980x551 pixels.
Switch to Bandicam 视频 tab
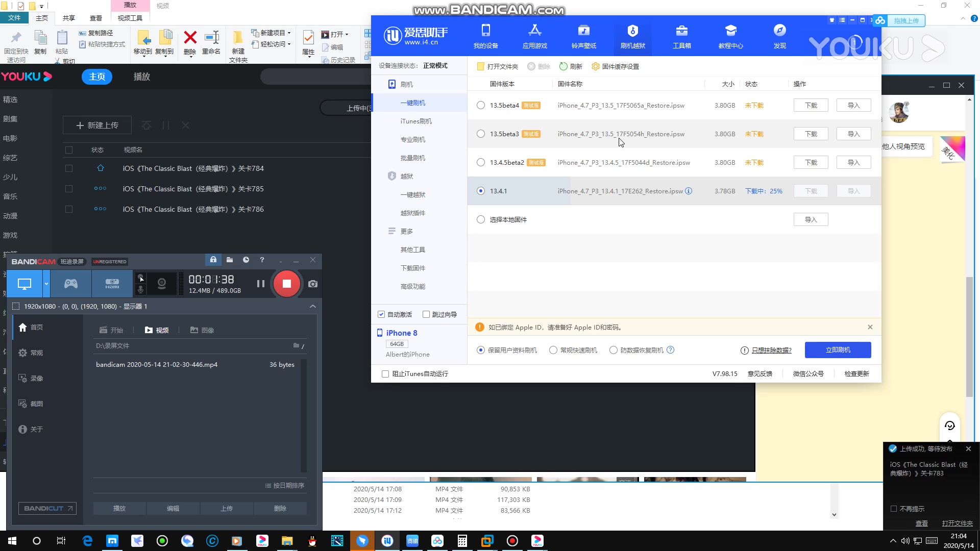(157, 330)
